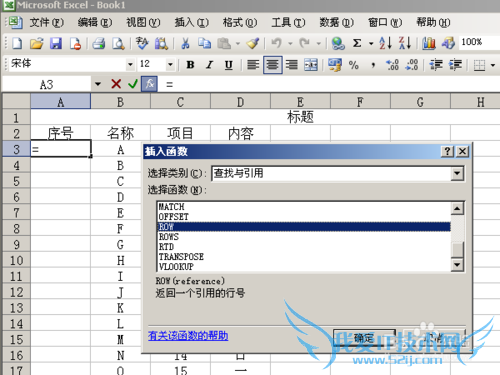Screen dimensions: 500x375
Task: Copy the selection
Action: 204,43
